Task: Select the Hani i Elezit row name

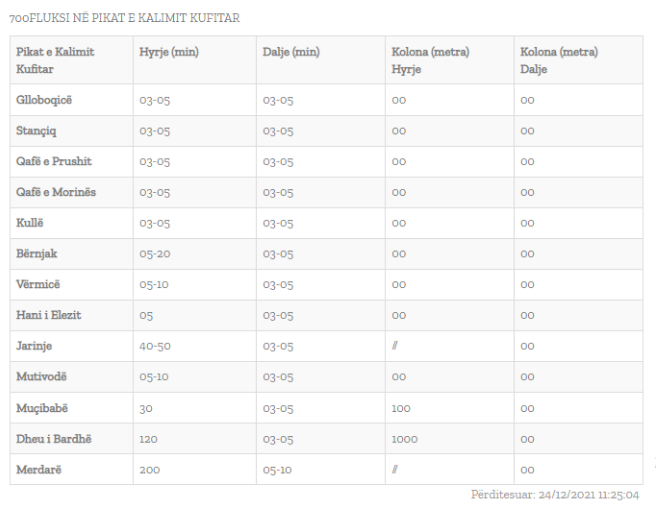Action: pos(49,315)
